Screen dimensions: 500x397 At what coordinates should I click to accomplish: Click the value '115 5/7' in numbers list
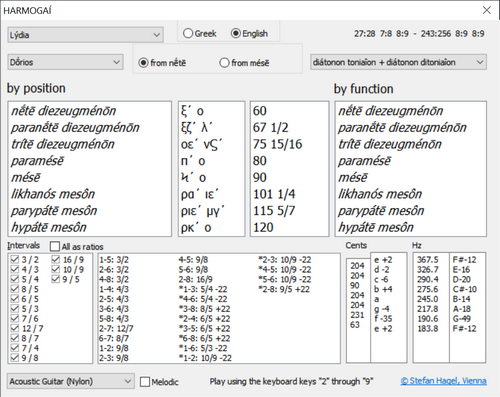tap(274, 211)
